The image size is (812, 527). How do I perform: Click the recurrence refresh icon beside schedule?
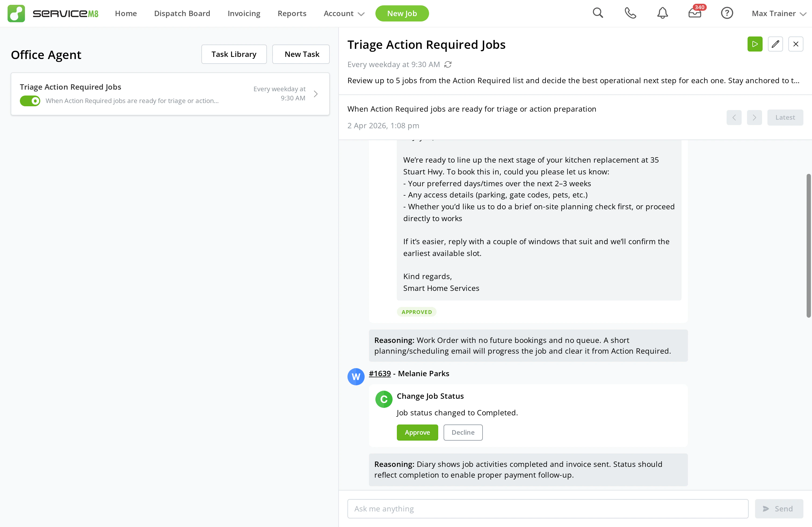point(448,64)
